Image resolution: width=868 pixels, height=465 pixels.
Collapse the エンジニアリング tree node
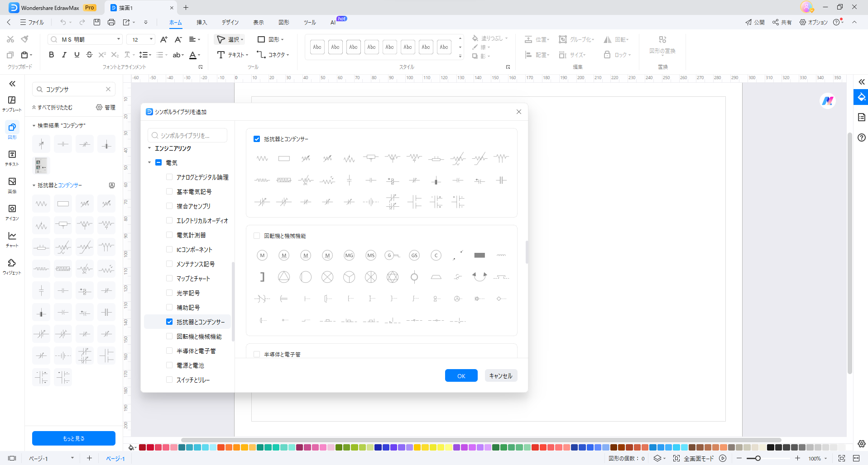tap(149, 148)
